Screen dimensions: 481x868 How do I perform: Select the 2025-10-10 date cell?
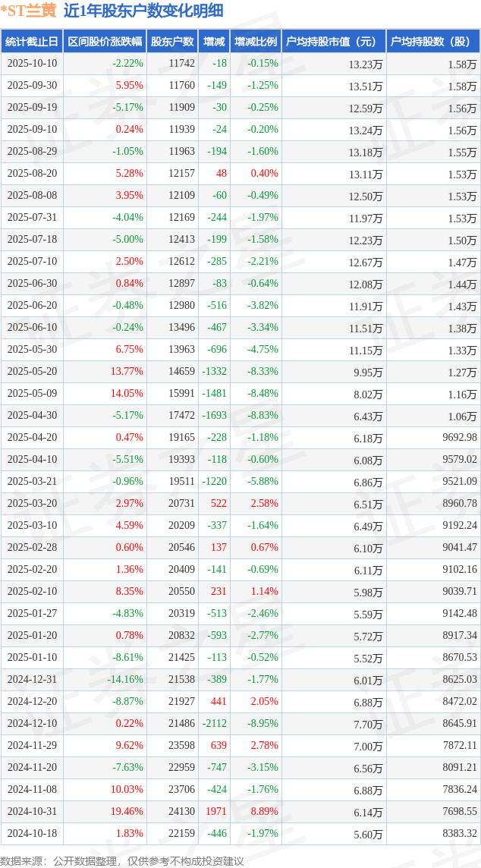[32, 64]
